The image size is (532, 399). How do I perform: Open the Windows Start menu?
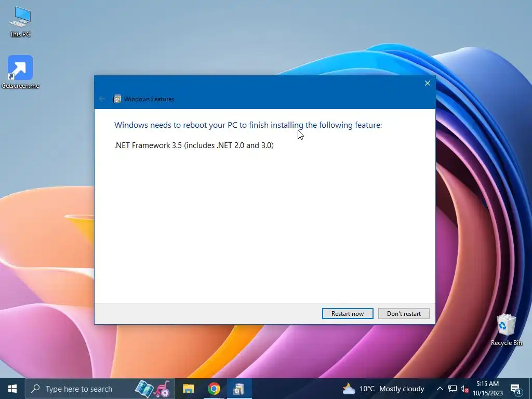tap(12, 389)
